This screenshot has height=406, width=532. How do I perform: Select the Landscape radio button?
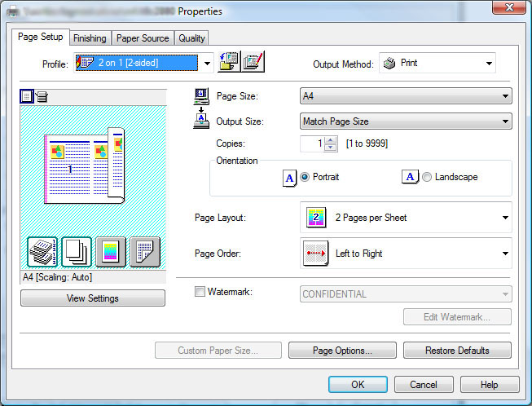pos(426,177)
